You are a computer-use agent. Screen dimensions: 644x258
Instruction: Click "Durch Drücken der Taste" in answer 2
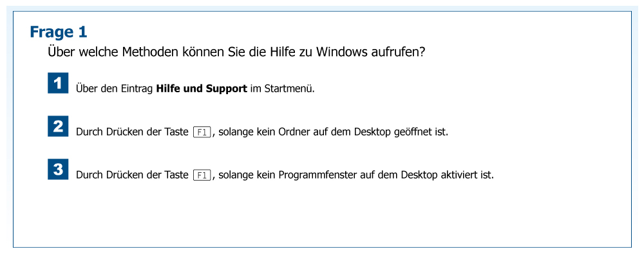[x=133, y=132]
